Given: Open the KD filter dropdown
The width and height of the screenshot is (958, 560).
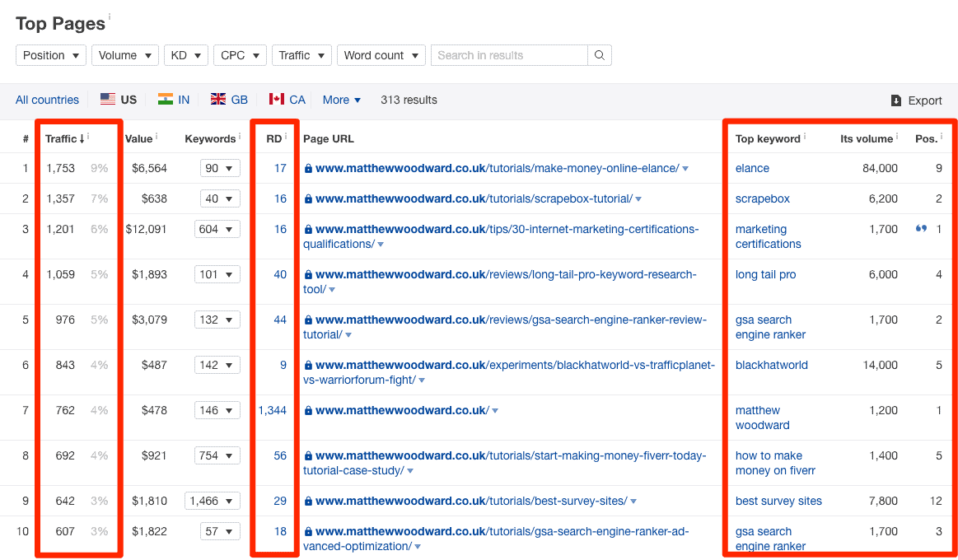Looking at the screenshot, I should pyautogui.click(x=186, y=55).
